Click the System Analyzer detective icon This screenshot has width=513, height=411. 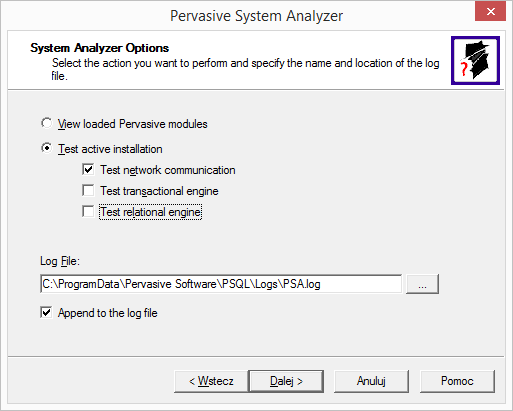pos(475,60)
